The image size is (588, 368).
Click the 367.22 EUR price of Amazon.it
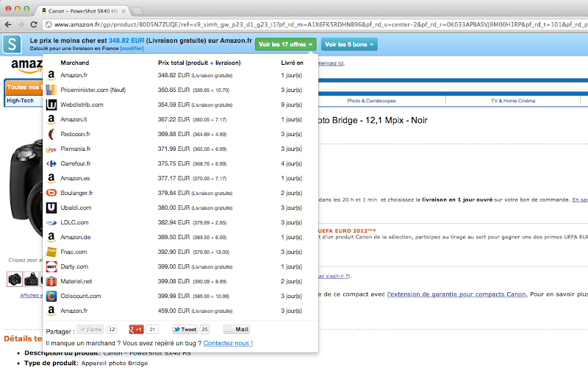[x=173, y=119]
